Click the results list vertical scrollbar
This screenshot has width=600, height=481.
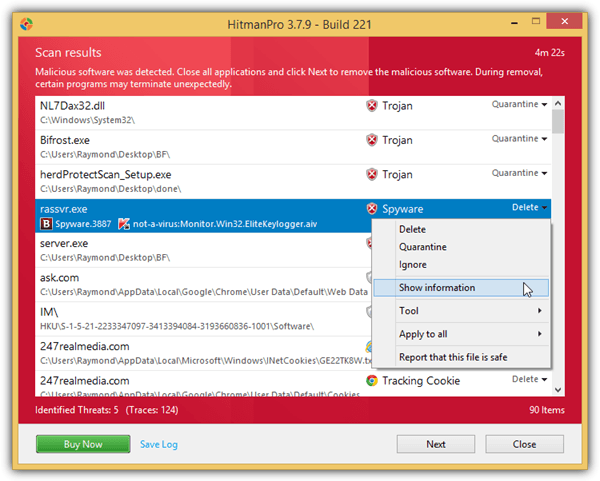coord(558,250)
